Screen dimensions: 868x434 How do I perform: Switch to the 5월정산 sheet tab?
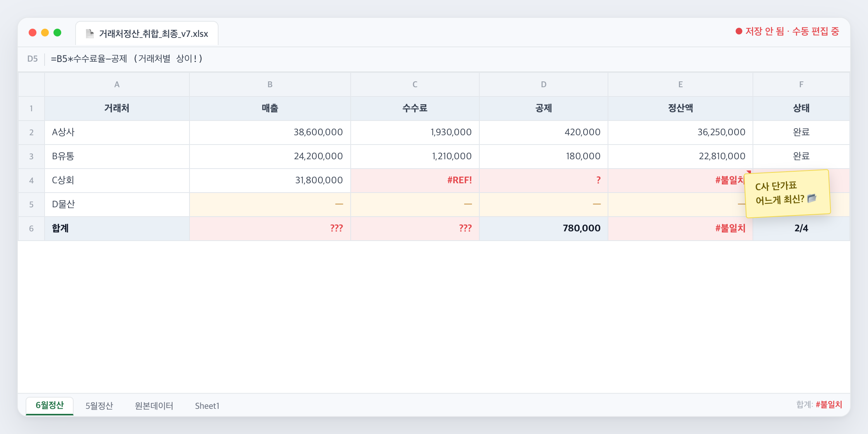click(x=99, y=406)
